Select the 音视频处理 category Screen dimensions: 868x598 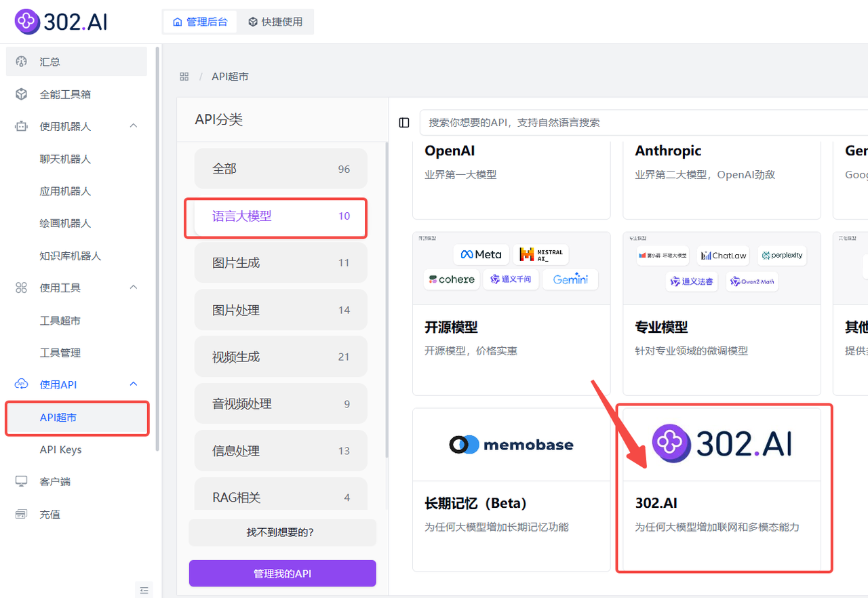[281, 404]
